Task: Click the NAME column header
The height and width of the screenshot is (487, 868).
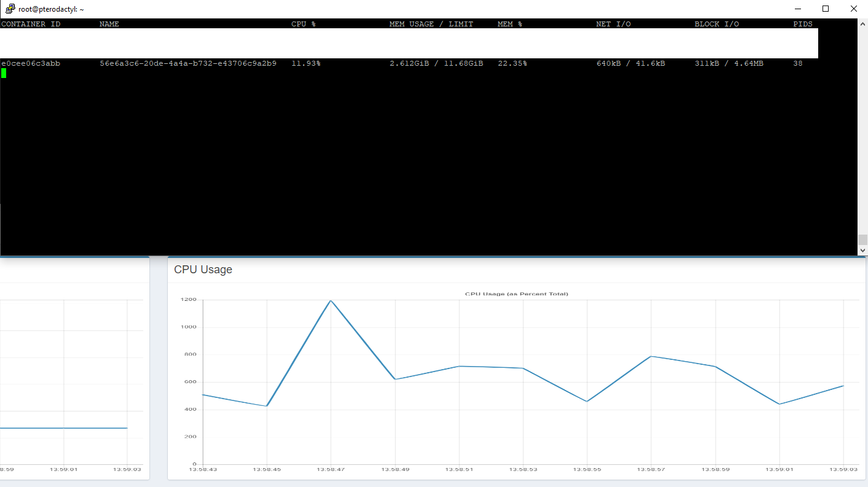Action: coord(109,24)
